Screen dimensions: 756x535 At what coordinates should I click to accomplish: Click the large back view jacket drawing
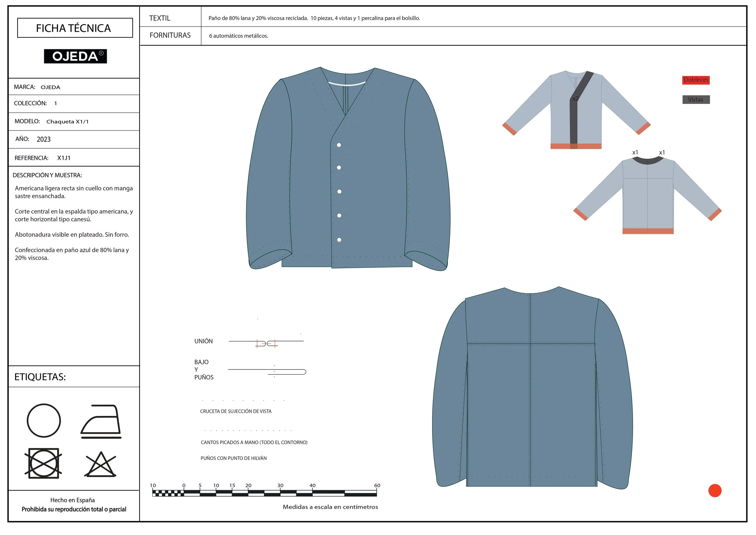532,388
